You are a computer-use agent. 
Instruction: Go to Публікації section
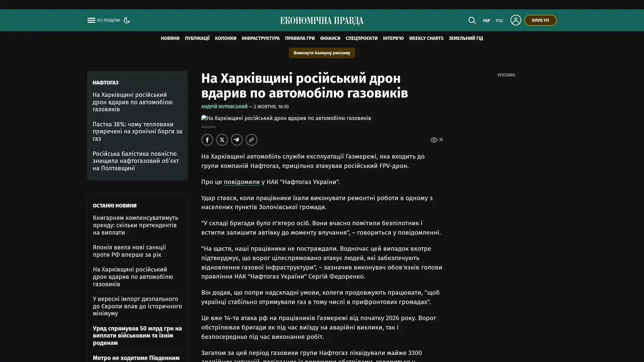197,38
